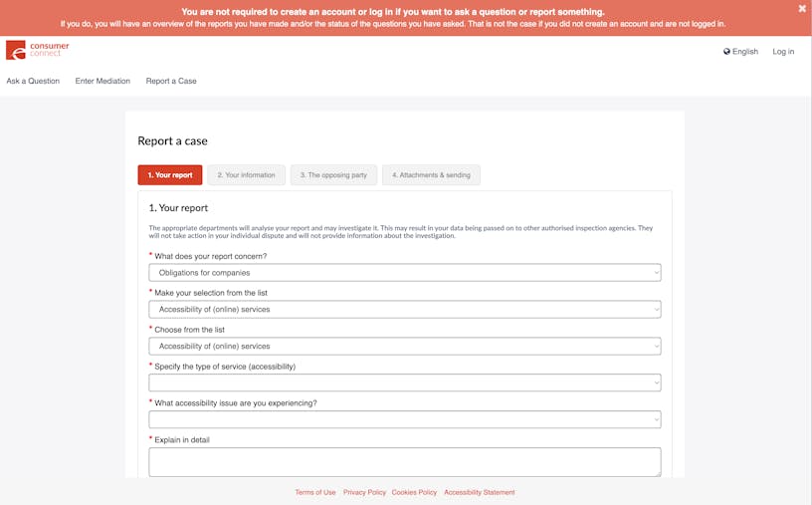This screenshot has width=812, height=505.
Task: Open the 'What does your report concern?' dropdown
Action: point(405,273)
